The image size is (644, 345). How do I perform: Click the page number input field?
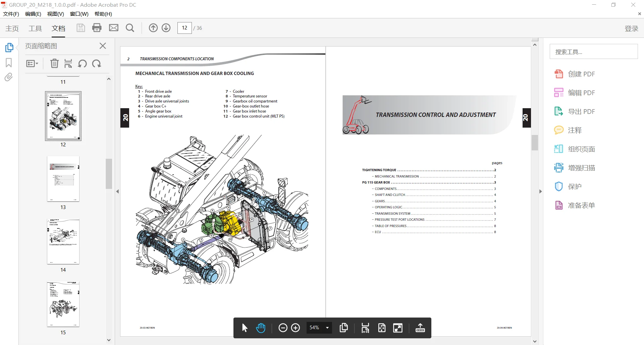coord(184,28)
